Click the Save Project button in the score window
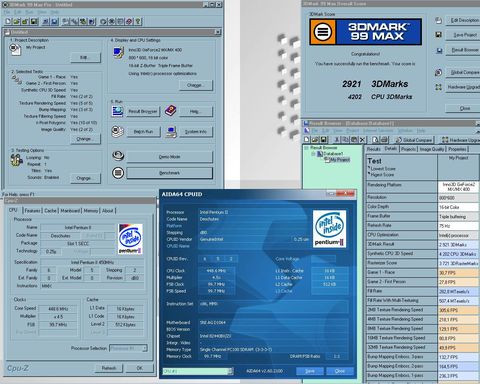The height and width of the screenshot is (384, 480). pos(463,35)
